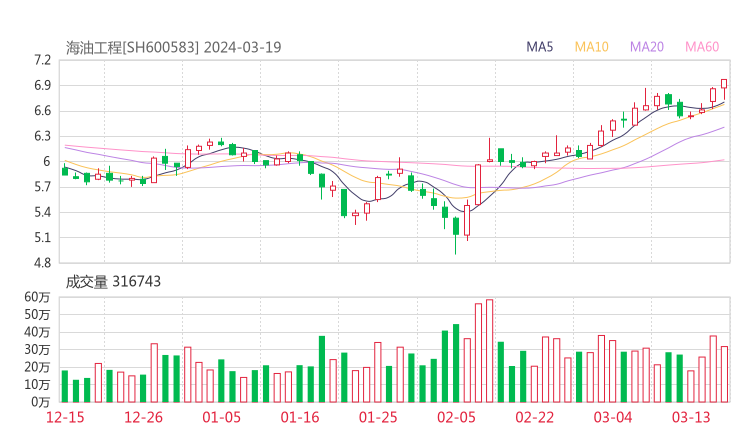The height and width of the screenshot is (440, 740).
Task: Click the 30万 volume axis label
Action: [x=37, y=349]
